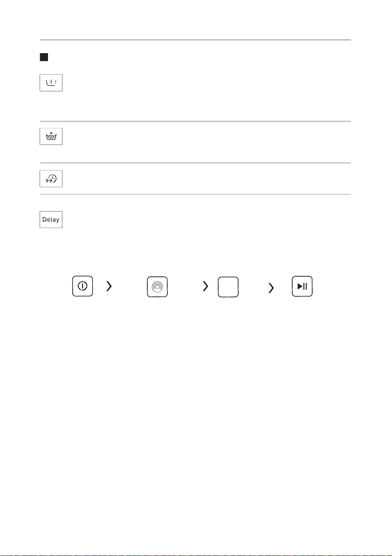Click the black square bullet marker
Image resolution: width=392 pixels, height=556 pixels.
pyautogui.click(x=44, y=57)
